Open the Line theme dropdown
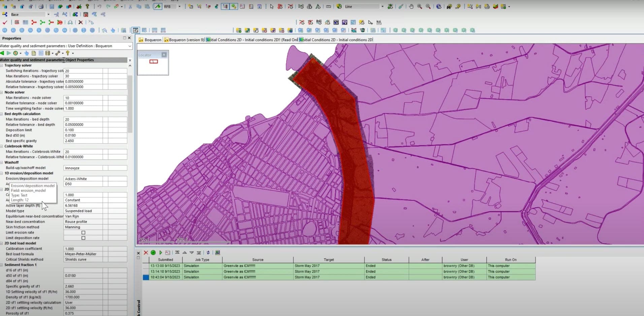Viewport: 644px width, 316px height. tap(383, 6)
